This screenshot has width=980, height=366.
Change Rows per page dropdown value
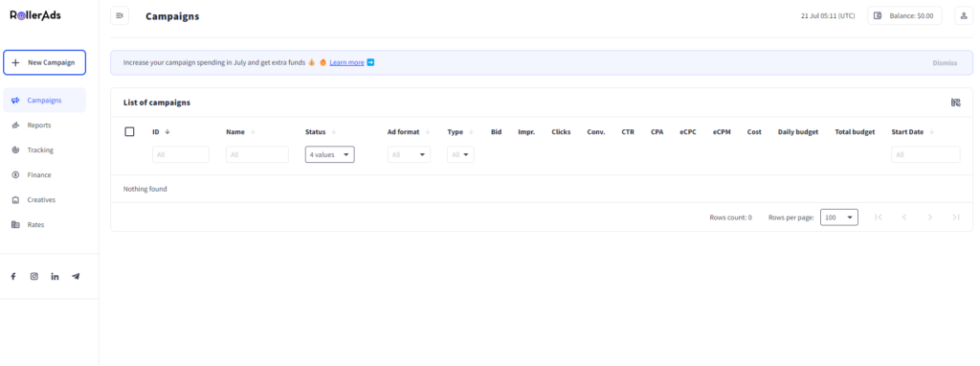tap(838, 217)
